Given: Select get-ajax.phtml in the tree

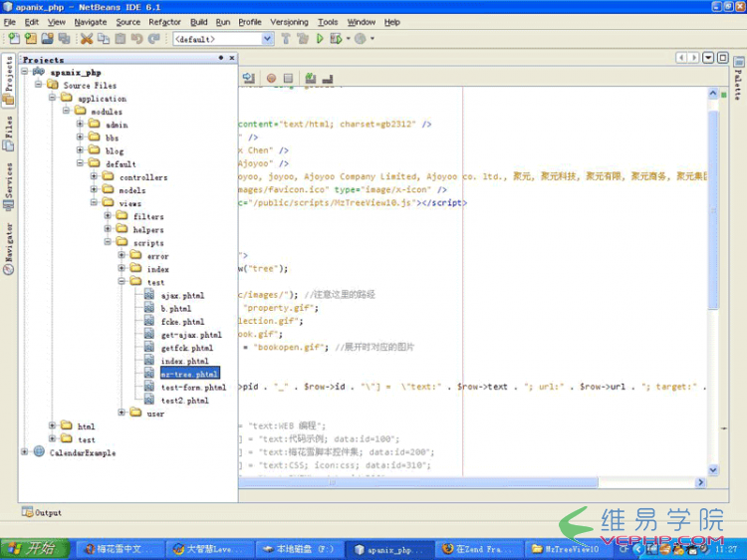Looking at the screenshot, I should pyautogui.click(x=191, y=335).
